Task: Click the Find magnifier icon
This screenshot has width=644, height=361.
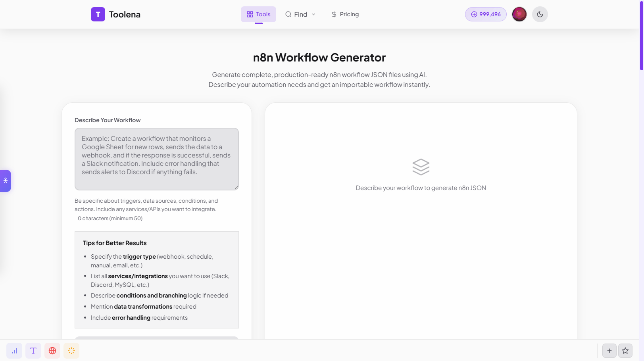Action: (288, 14)
